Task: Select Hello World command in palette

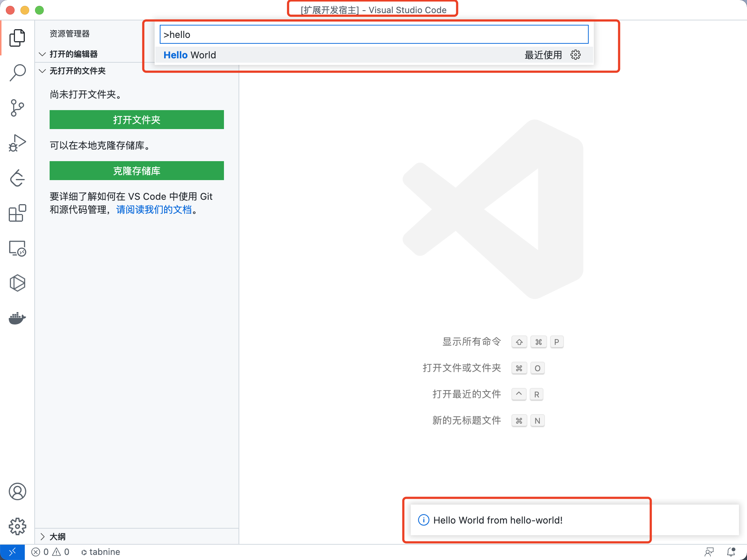Action: [374, 55]
